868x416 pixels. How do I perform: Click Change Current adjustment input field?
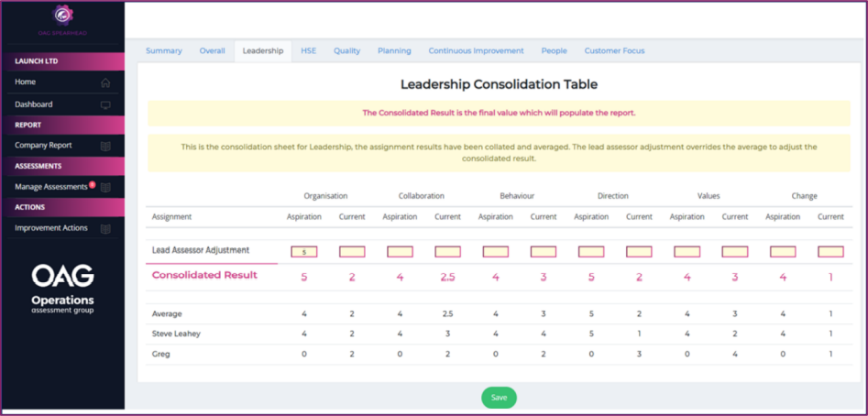(x=830, y=251)
